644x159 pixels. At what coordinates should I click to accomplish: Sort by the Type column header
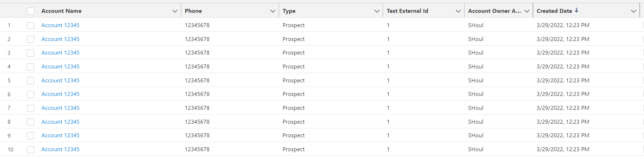click(289, 11)
